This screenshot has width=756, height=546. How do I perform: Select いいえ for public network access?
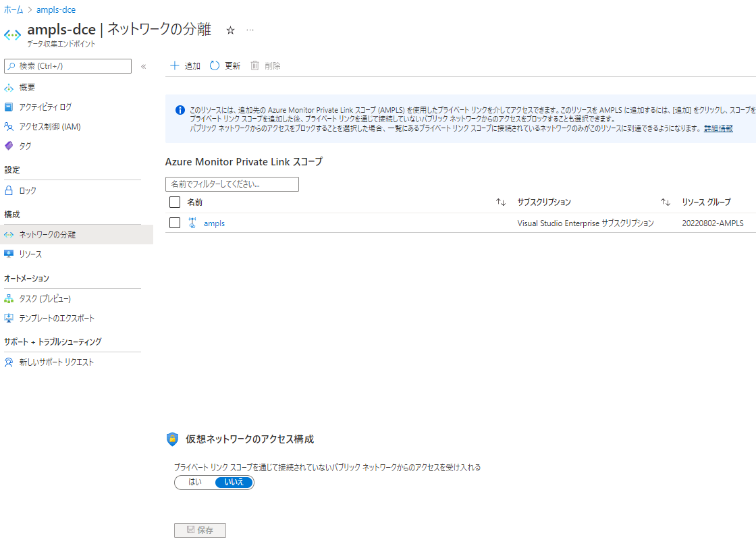[x=234, y=483]
